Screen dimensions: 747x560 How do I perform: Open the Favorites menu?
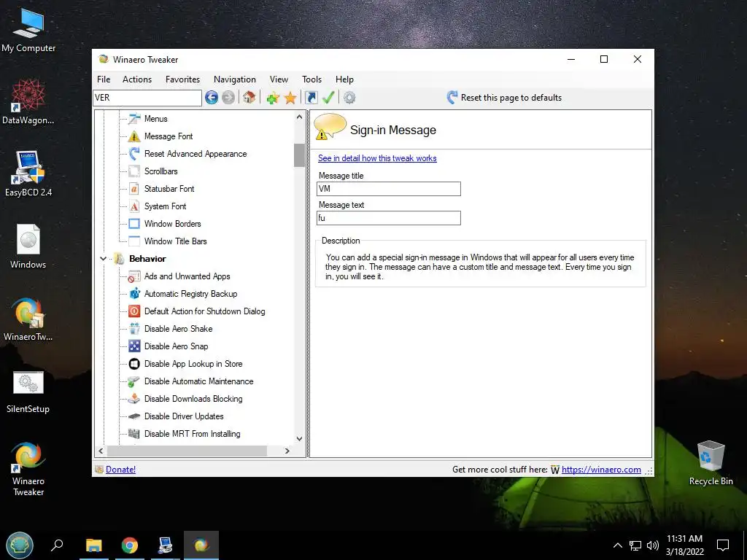[x=182, y=79]
